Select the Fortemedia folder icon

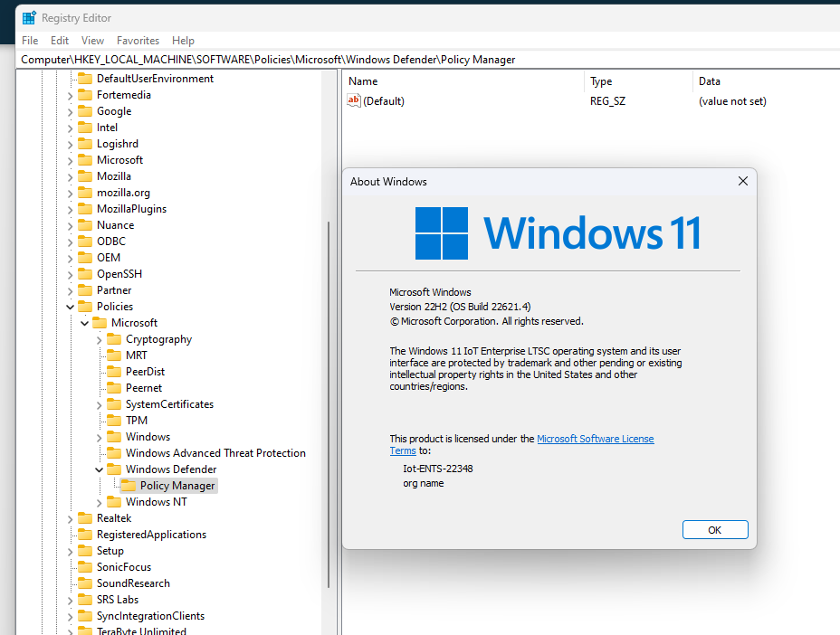(85, 95)
